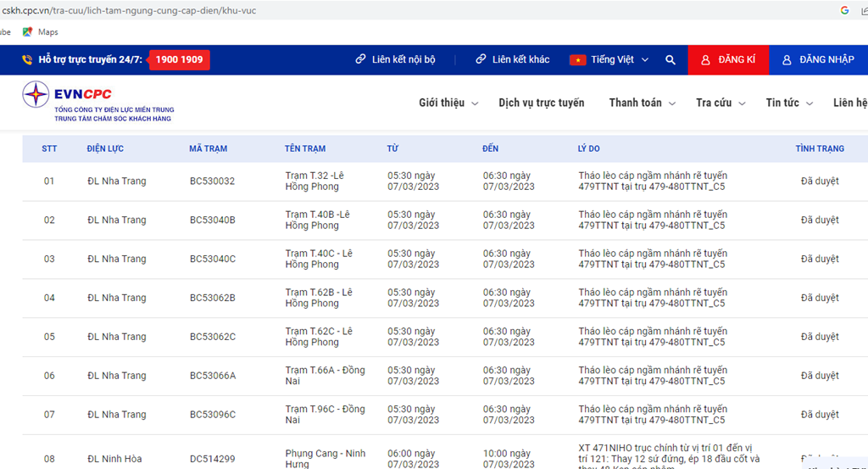Select station code BC53066A cell
Screen dimensions: 868x469
(x=213, y=376)
